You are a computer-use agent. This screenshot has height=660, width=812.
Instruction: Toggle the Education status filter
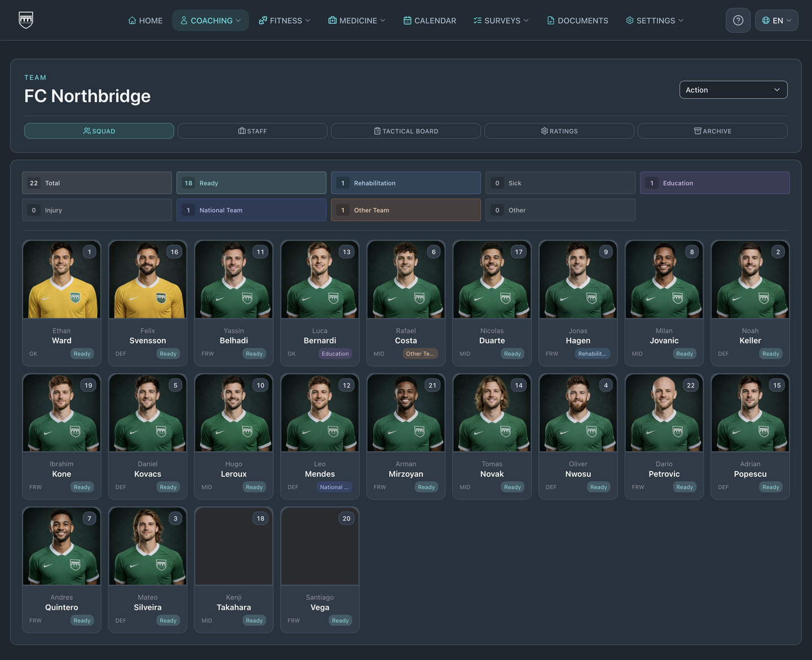tap(715, 183)
